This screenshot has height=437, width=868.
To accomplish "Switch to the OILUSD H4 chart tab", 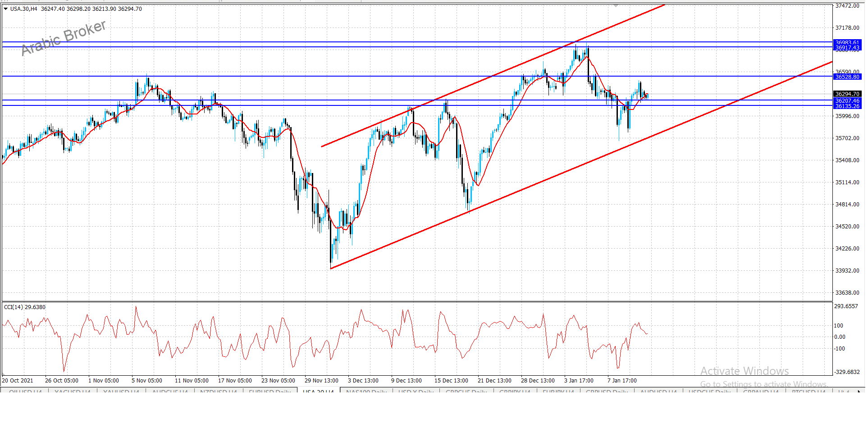I will [x=25, y=391].
